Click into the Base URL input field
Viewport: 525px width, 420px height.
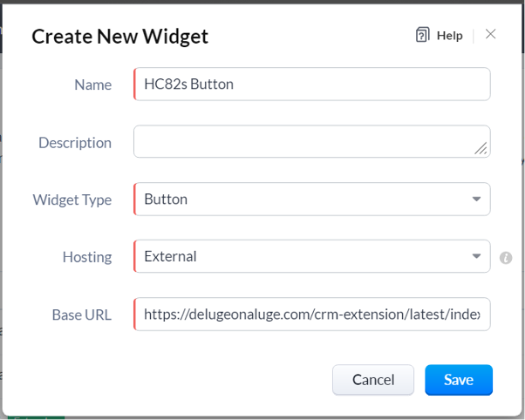[312, 315]
